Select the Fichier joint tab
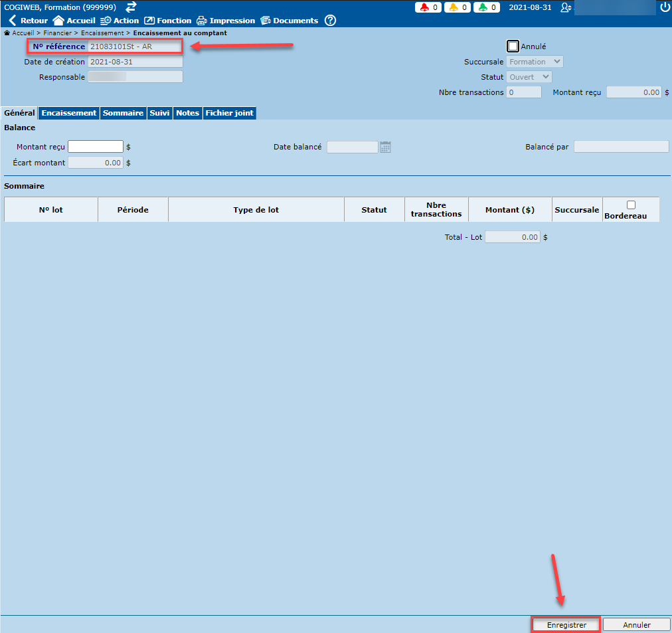Screen dimensions: 672x633 click(x=229, y=113)
